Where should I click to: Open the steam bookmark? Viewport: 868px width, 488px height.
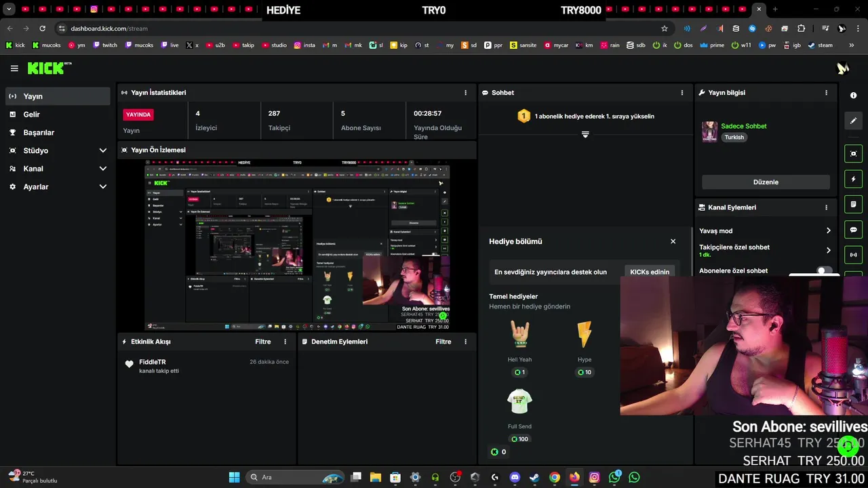tap(820, 45)
